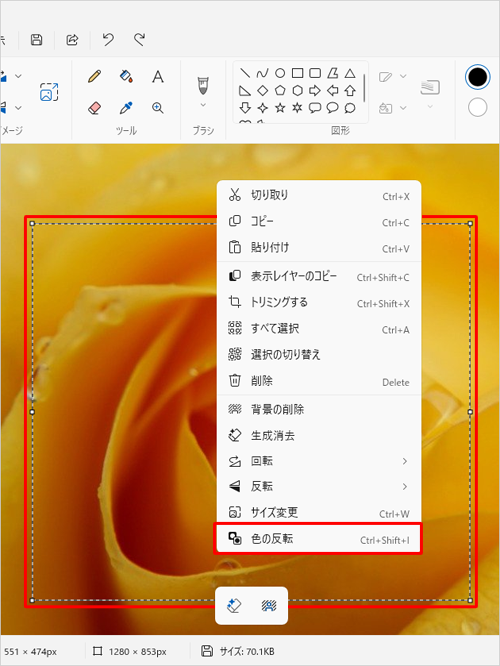Select the white secondary color swatch
The width and height of the screenshot is (500, 666).
[477, 107]
